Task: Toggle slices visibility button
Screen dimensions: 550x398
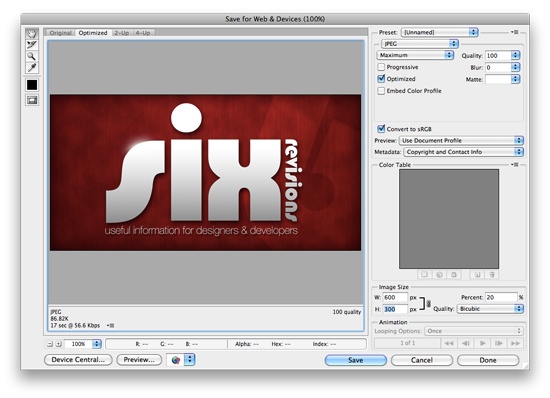Action: (x=32, y=100)
